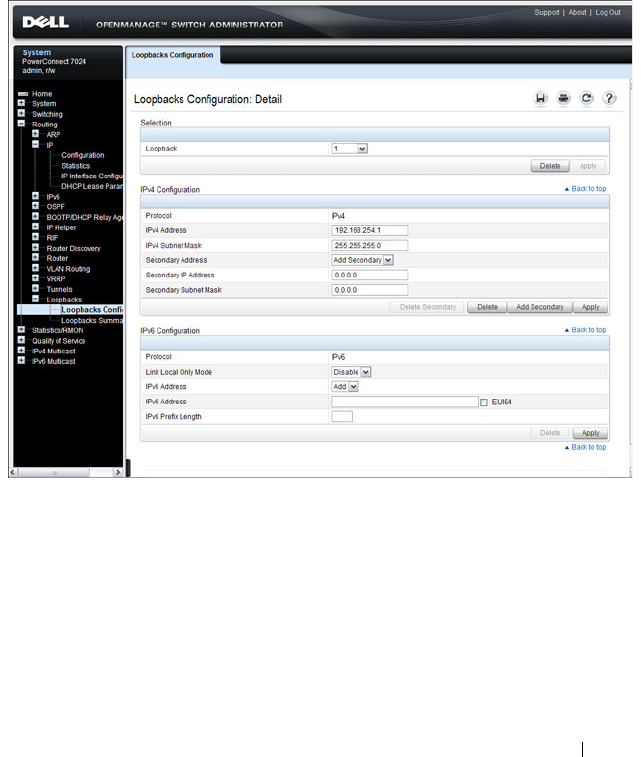The height and width of the screenshot is (757, 641).
Task: Click the sidebar scroll left arrow
Action: (14, 472)
